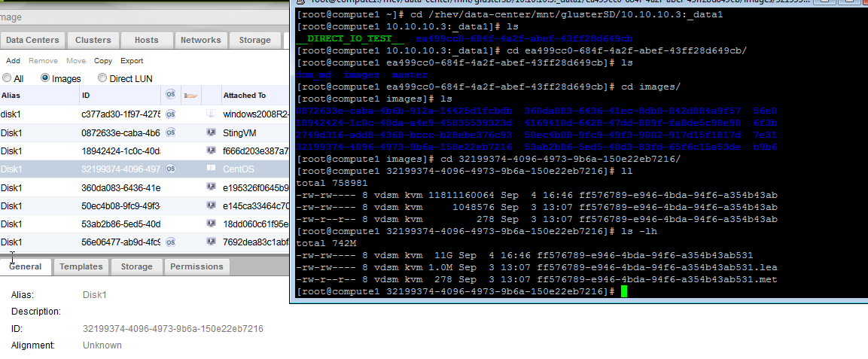Click the OS column header icon
This screenshot has width=868, height=359.
pos(171,96)
